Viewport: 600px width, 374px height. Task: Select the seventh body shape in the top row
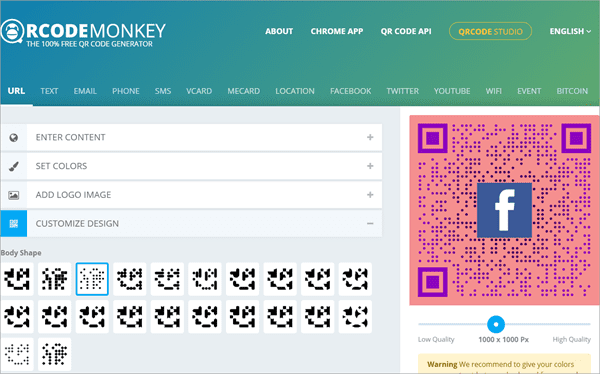point(242,279)
